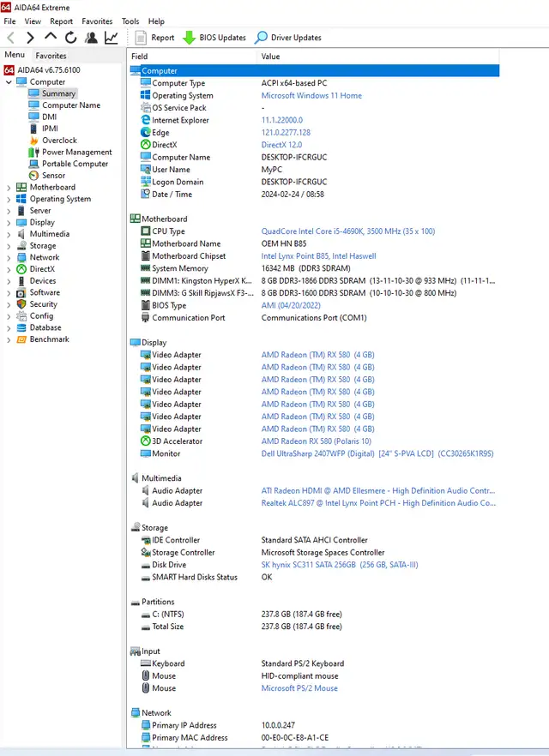Screen dimensions: 549x756
Task: Click the Driver Updates magnifier icon
Action: pyautogui.click(x=261, y=38)
